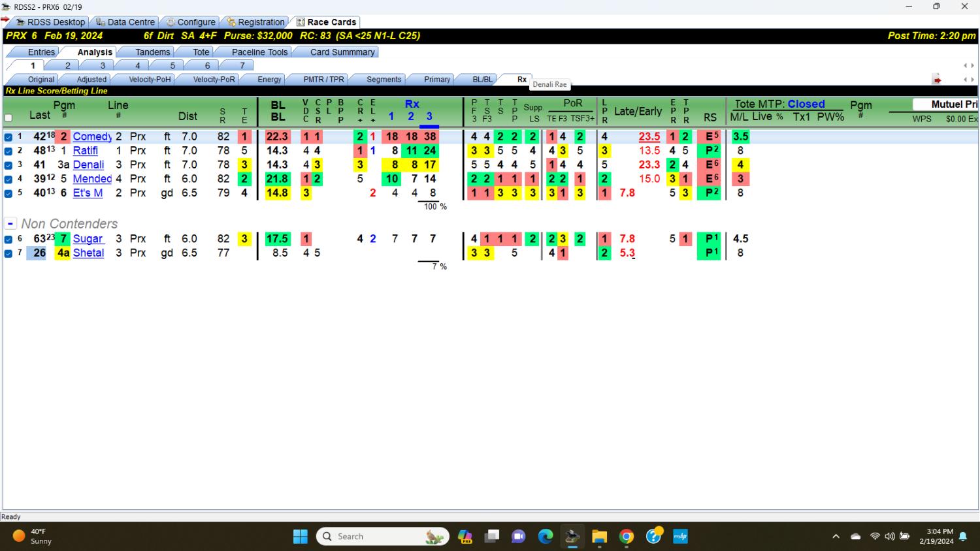This screenshot has width=980, height=551.
Task: Click the red arrow icon near Rx tabs
Action: pos(937,80)
